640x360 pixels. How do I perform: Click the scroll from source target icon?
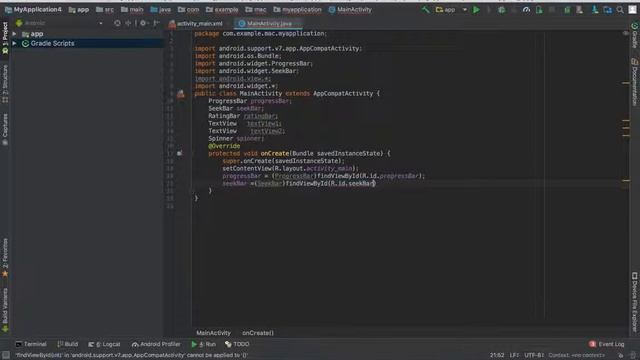(117, 23)
